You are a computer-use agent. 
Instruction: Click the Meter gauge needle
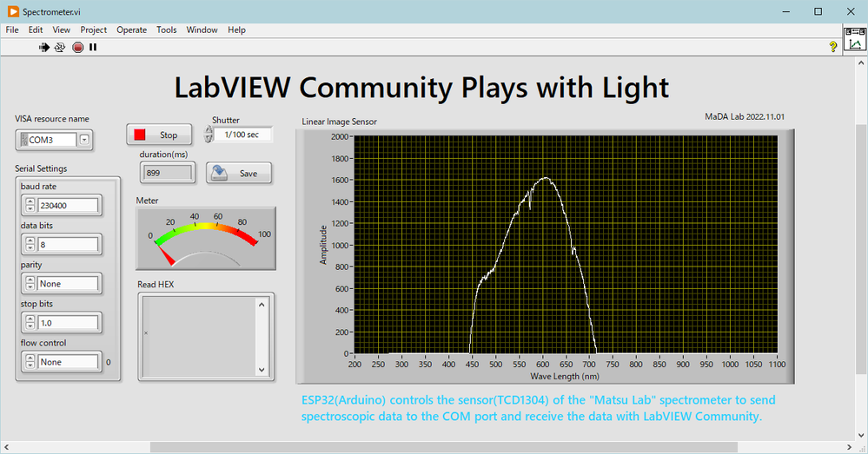pos(166,256)
